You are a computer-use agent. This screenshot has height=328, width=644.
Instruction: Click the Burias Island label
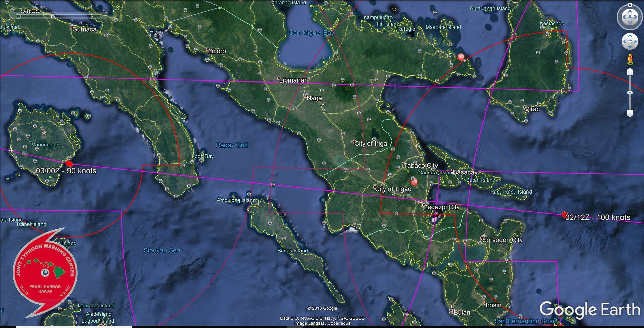click(292, 251)
